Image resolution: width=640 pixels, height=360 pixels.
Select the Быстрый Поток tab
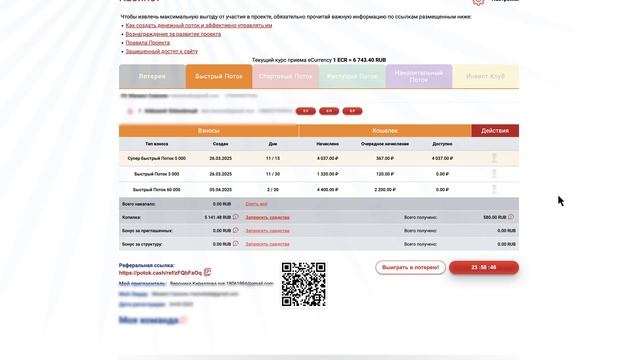[x=219, y=76]
